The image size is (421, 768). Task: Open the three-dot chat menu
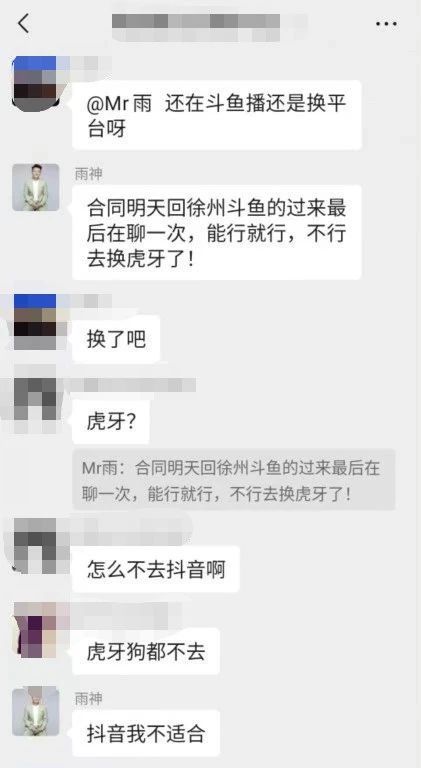tap(386, 24)
